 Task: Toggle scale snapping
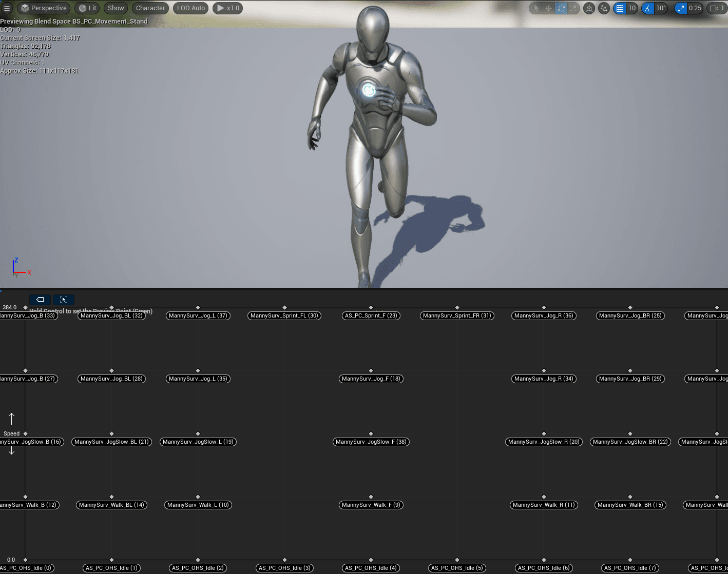click(681, 8)
